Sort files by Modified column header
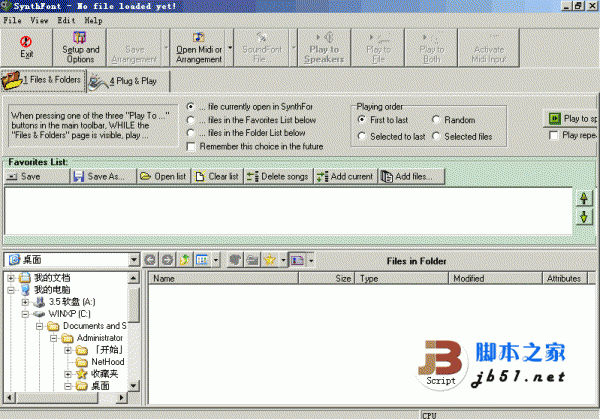The width and height of the screenshot is (600, 419). click(x=495, y=279)
